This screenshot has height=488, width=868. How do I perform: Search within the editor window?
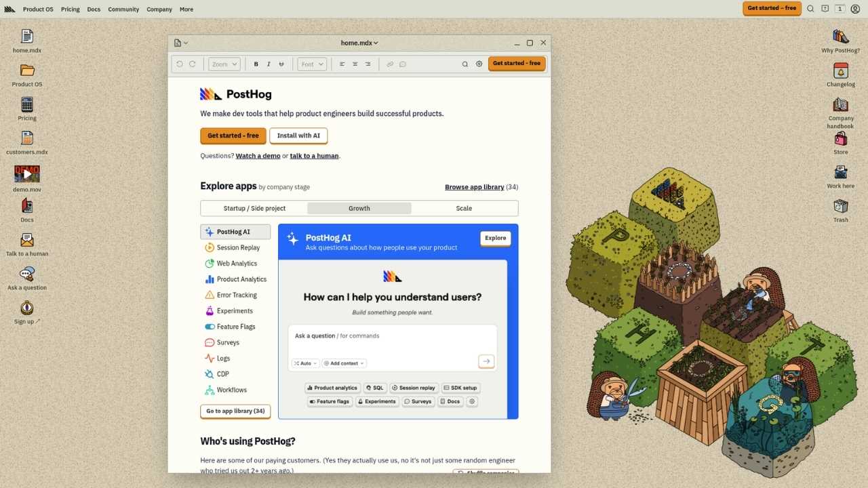tap(465, 64)
